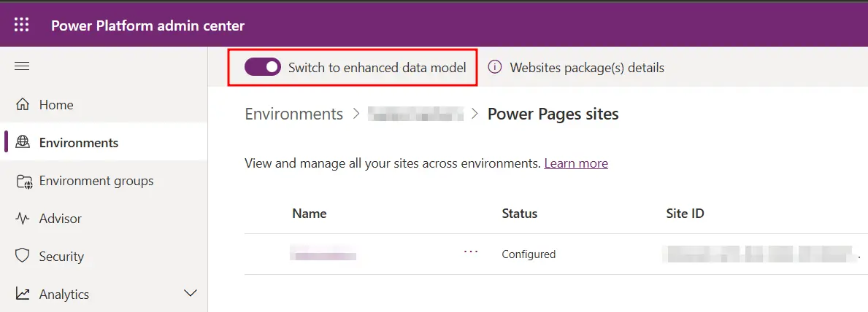
Task: Click the Home house icon
Action: [x=22, y=104]
